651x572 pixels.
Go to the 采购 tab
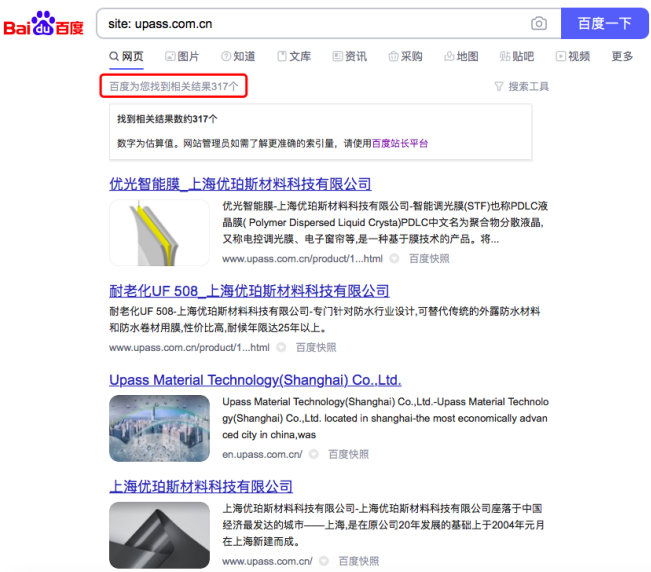405,56
